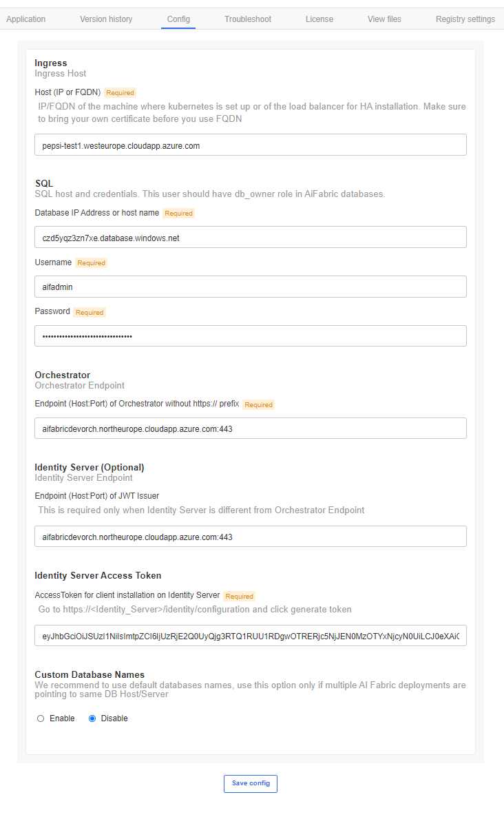View the License tab
Image resolution: width=504 pixels, height=817 pixels.
[x=319, y=19]
